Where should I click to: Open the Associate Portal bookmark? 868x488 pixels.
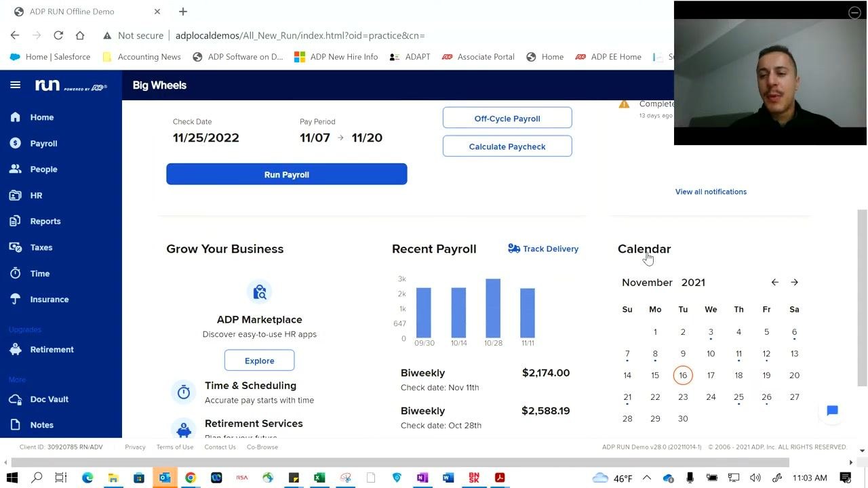[478, 57]
